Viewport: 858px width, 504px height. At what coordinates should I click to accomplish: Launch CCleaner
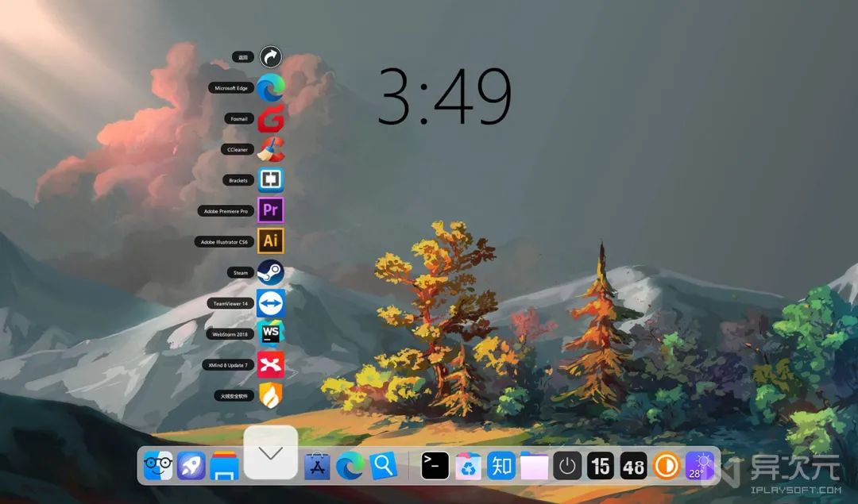(x=270, y=149)
